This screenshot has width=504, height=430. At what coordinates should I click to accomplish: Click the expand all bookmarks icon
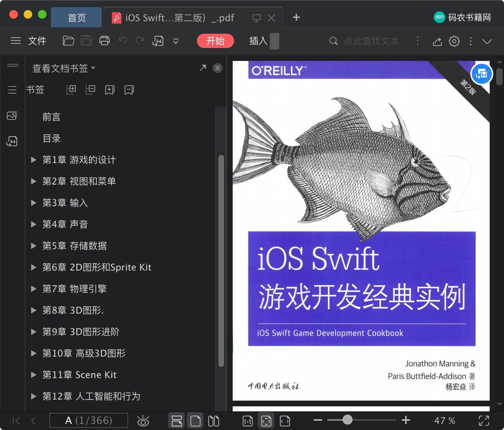pyautogui.click(x=71, y=90)
